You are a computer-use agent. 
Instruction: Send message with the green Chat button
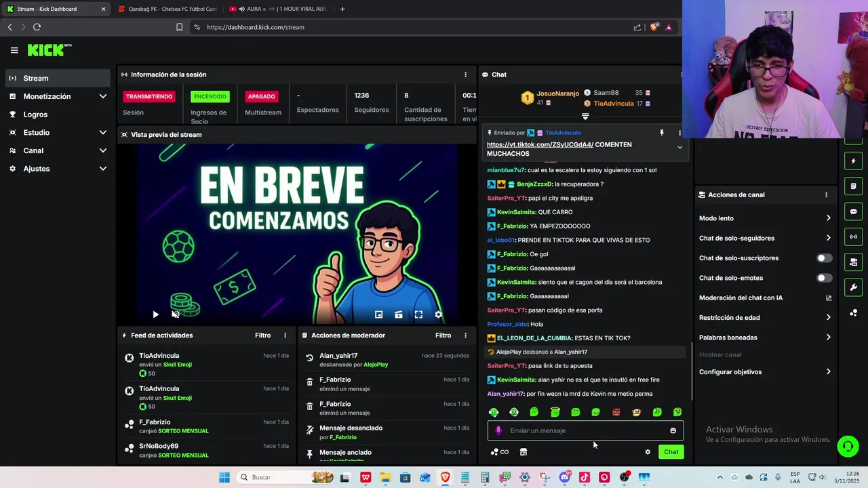671,452
